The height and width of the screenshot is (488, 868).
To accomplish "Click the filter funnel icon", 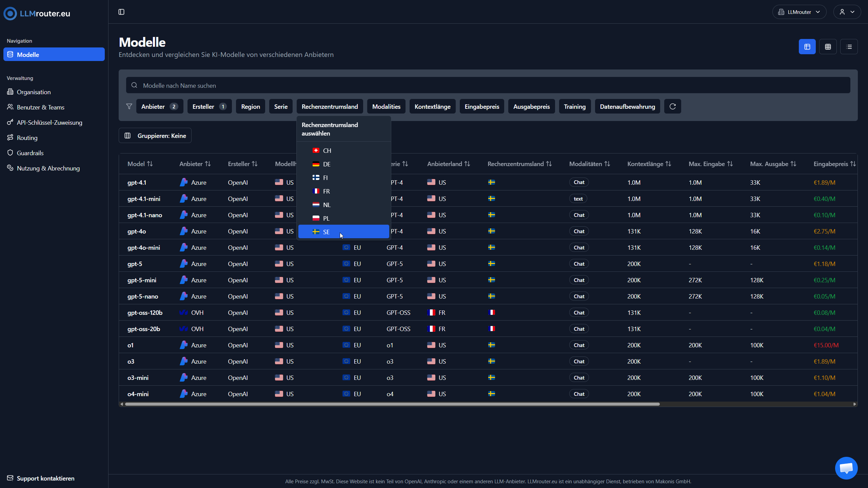I will 129,106.
